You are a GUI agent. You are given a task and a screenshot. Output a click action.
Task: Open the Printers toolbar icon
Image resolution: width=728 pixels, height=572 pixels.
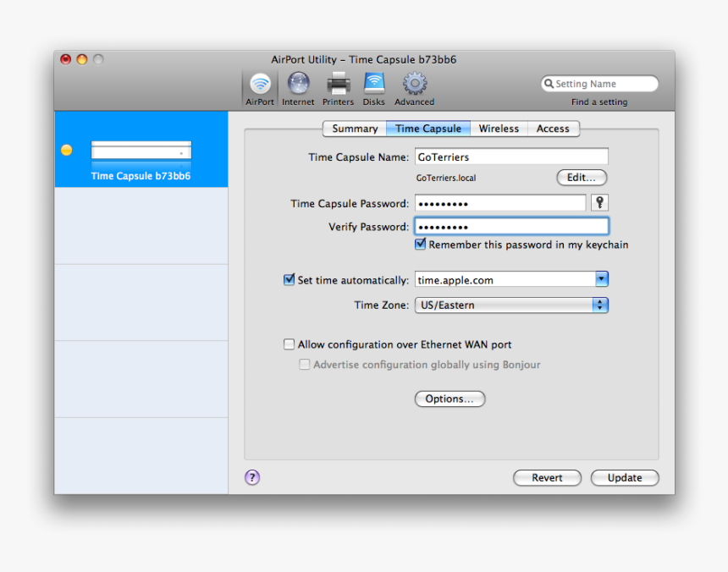pyautogui.click(x=338, y=89)
